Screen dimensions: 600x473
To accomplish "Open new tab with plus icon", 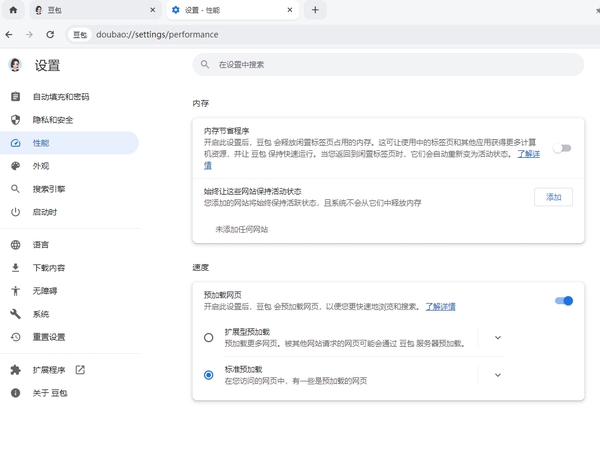I will (315, 10).
